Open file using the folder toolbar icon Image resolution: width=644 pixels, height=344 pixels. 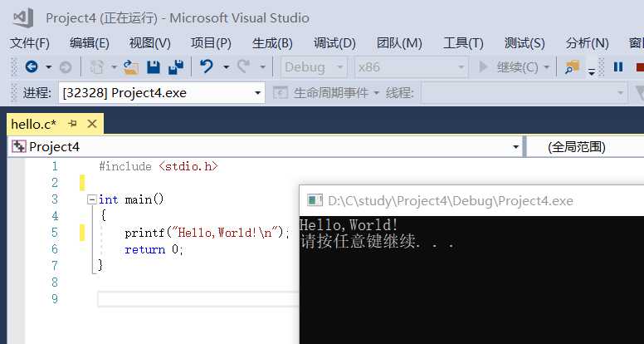click(x=131, y=67)
